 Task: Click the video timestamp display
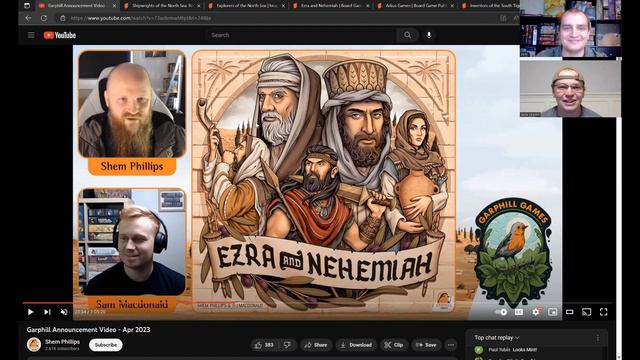coord(90,312)
